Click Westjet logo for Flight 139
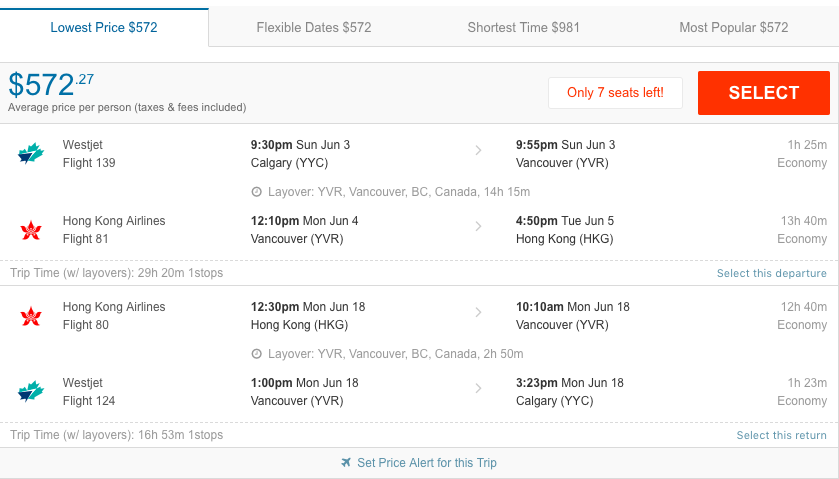 point(30,154)
